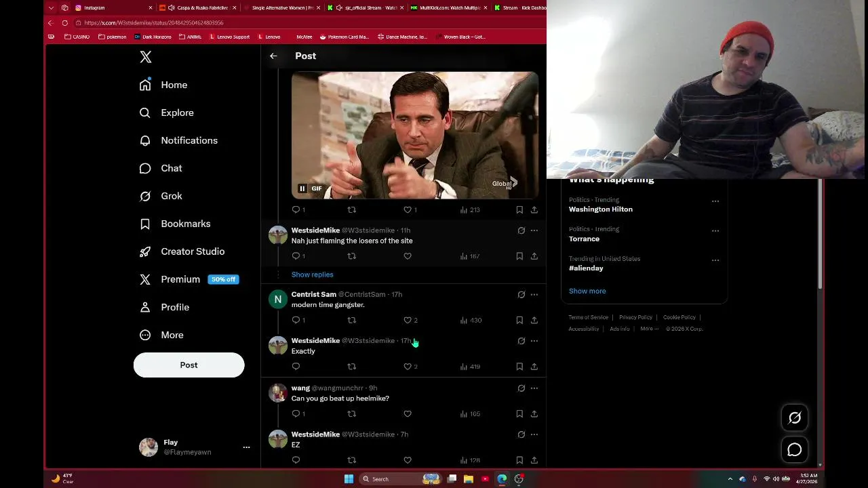Bookmark "Nah just flaming the losers" reply
Viewport: 868px width, 488px height.
(x=519, y=256)
